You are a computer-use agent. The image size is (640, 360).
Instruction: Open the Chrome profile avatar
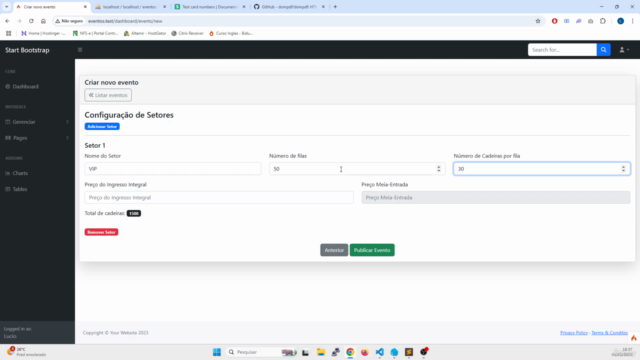click(620, 21)
